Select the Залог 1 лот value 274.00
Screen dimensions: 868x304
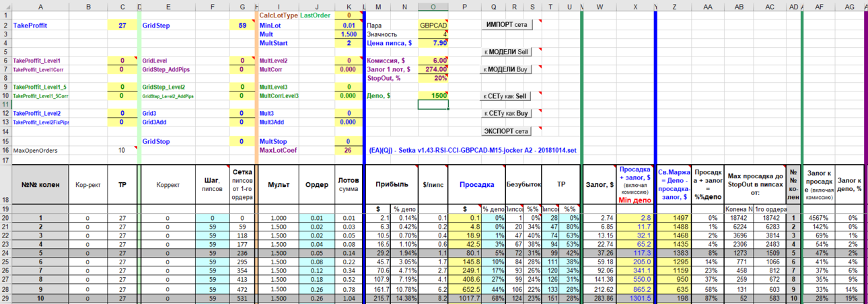[432, 69]
